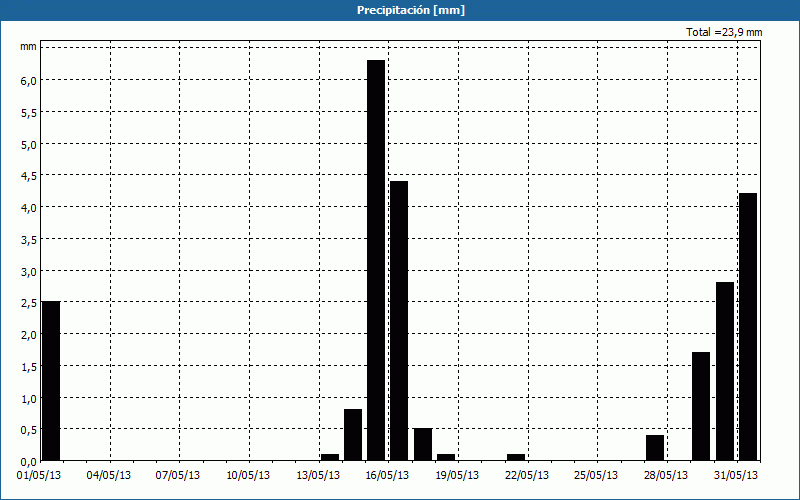Select the 31/05/13 date label
Image resolution: width=800 pixels, height=500 pixels.
[736, 476]
